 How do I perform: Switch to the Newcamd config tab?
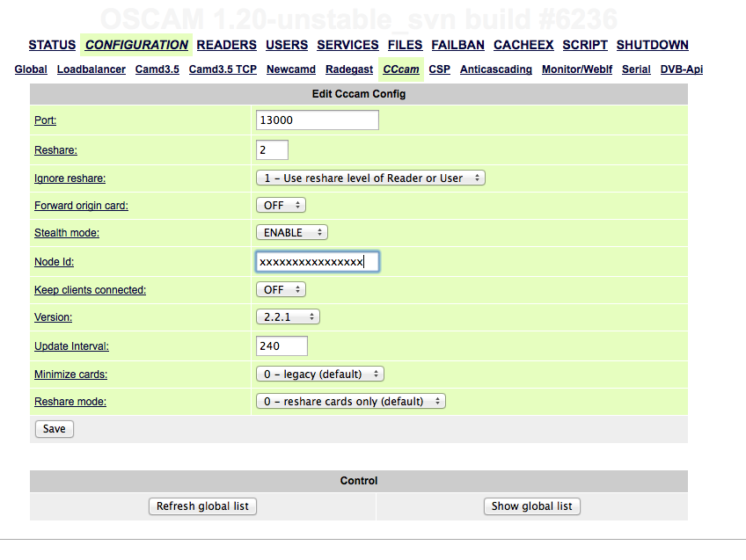point(291,69)
